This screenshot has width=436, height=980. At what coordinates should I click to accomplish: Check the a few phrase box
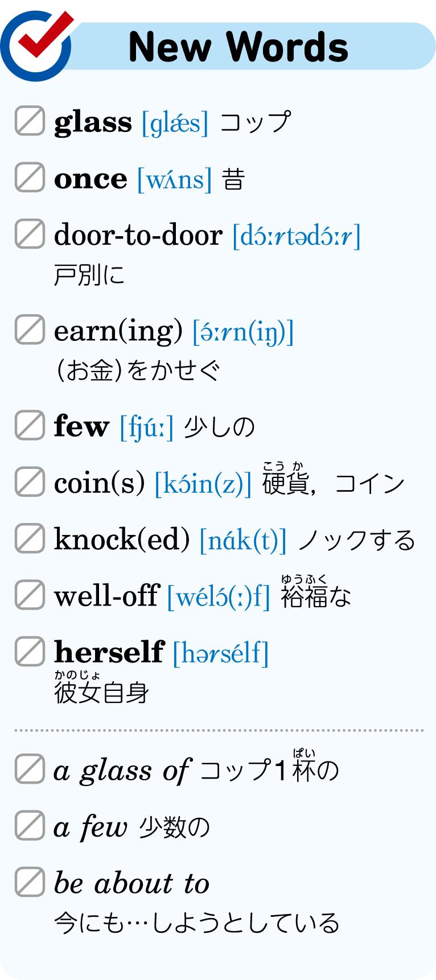[30, 825]
